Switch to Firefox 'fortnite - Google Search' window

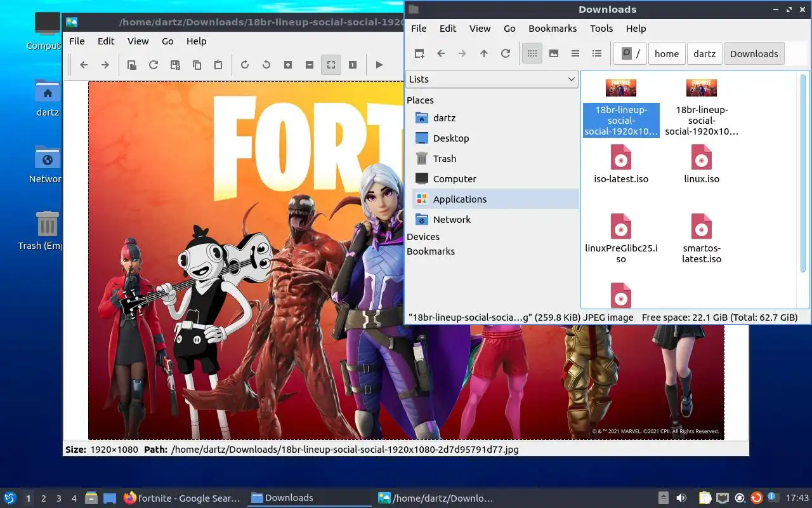[x=183, y=498]
